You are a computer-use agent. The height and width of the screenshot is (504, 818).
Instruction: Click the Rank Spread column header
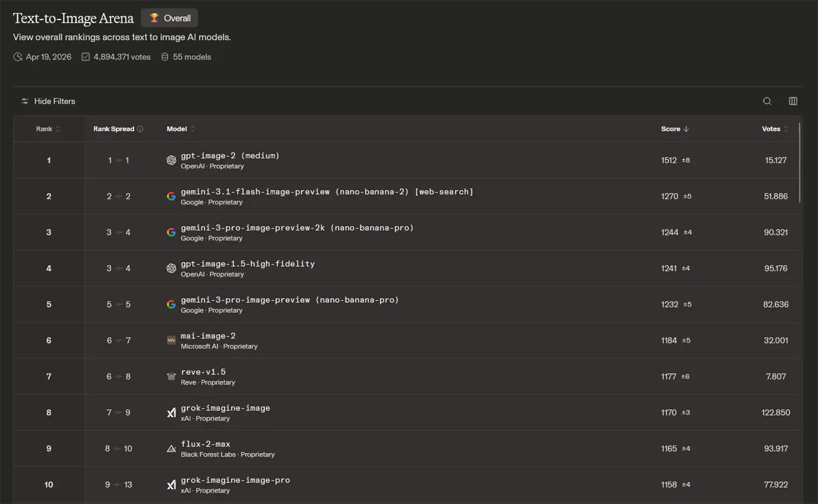[x=113, y=129]
